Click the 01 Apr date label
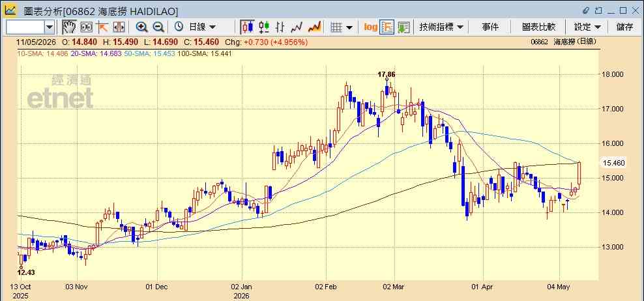 click(484, 287)
